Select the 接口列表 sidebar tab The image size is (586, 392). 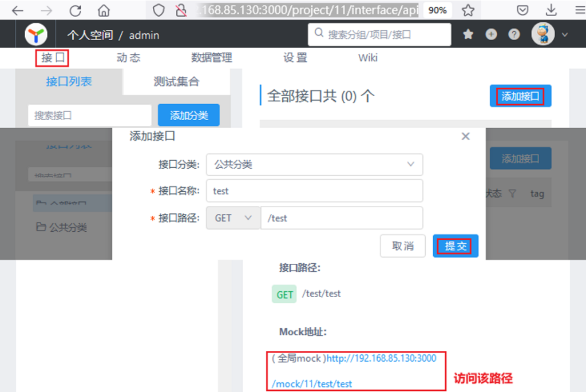coord(69,81)
